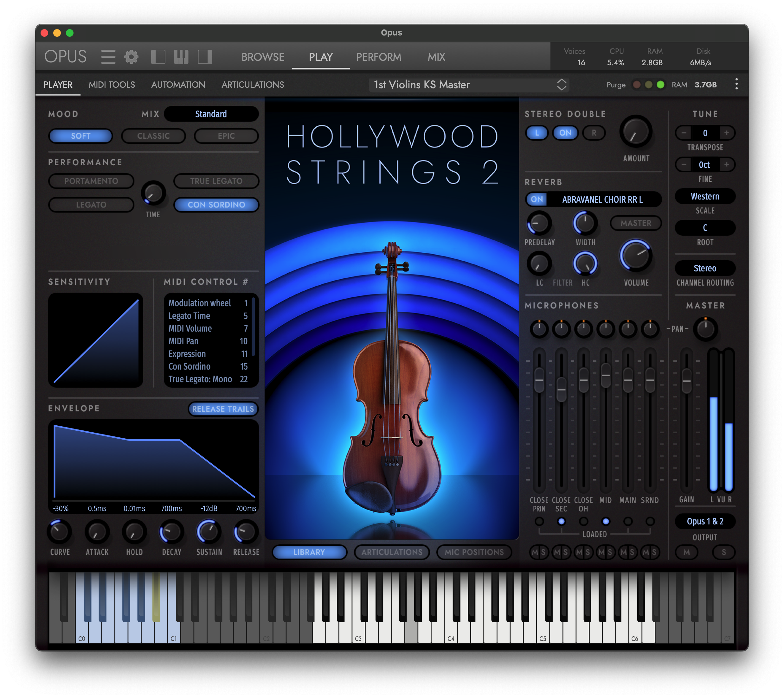Show the Mic Positions view
This screenshot has width=784, height=698.
pos(474,552)
